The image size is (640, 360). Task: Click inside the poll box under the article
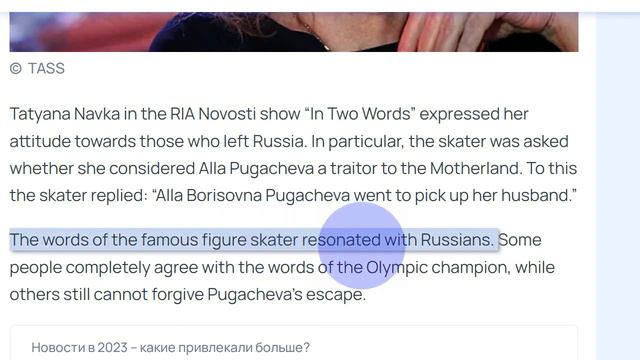294,343
